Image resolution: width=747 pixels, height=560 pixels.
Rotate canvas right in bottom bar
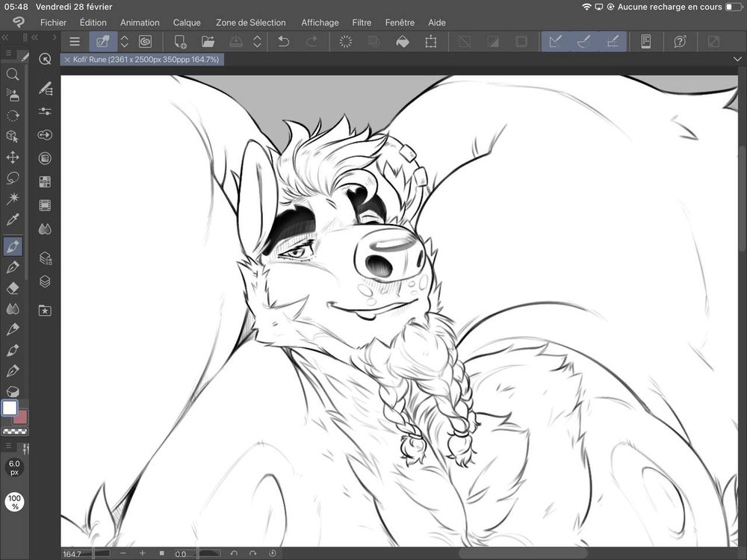[252, 553]
